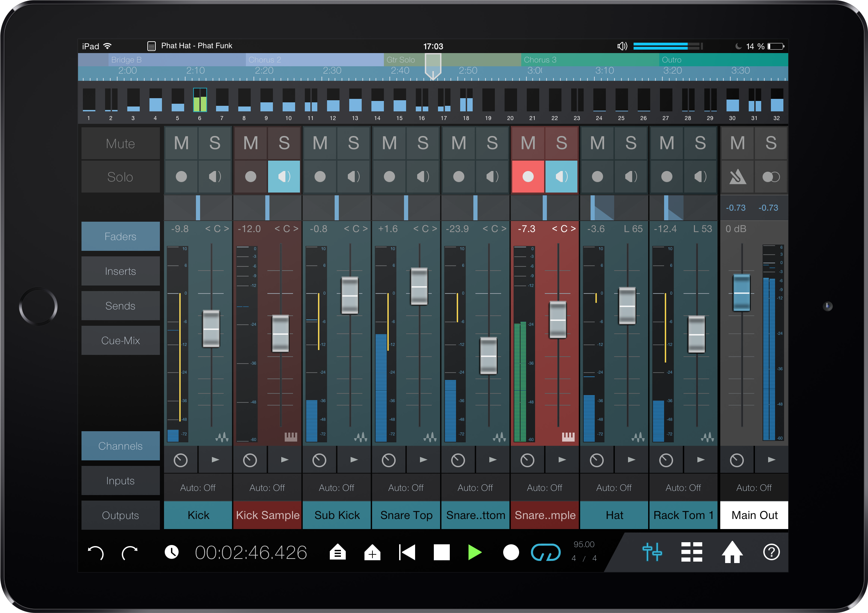
Task: Open the Cue-Mix panel
Action: [120, 340]
